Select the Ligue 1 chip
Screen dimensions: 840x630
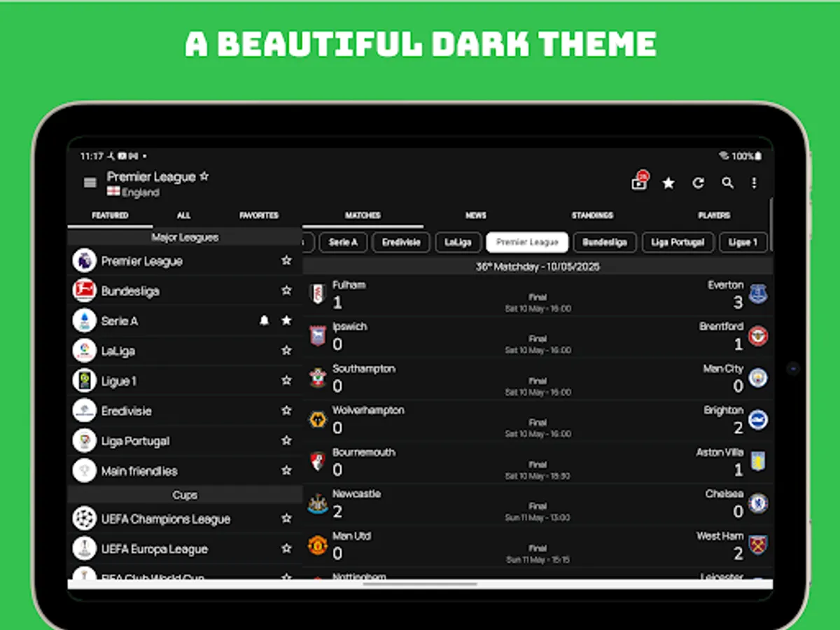coord(743,242)
